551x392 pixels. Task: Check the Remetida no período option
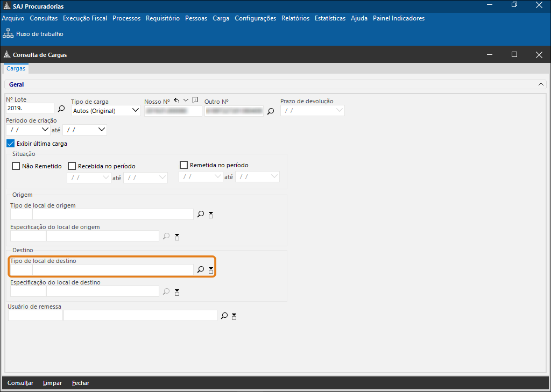(x=184, y=165)
